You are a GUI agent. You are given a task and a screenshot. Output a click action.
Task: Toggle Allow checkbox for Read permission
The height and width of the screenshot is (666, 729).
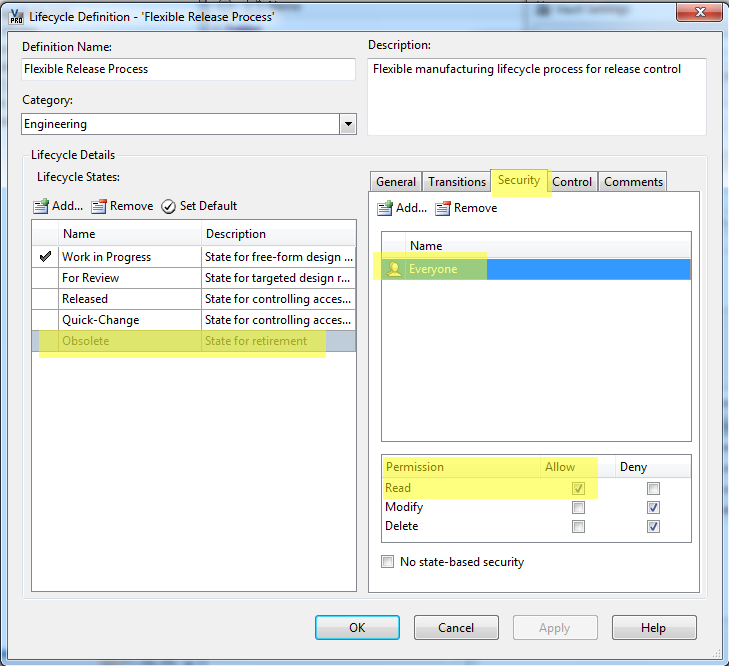(578, 488)
